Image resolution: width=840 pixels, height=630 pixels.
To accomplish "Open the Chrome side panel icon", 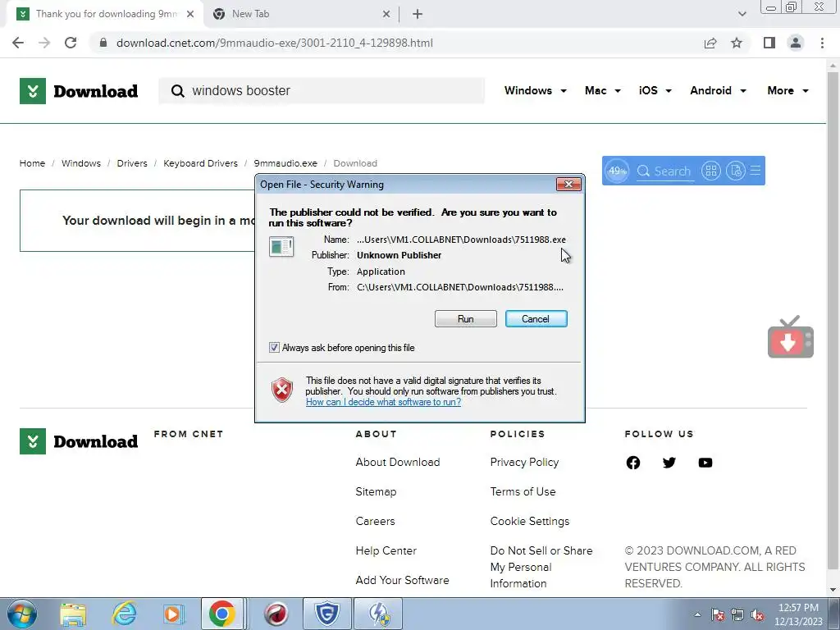I will [769, 43].
